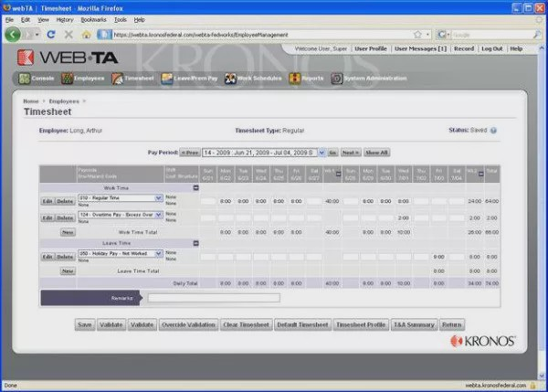Collapse the Work Time section
548x392 pixels.
[x=196, y=188]
